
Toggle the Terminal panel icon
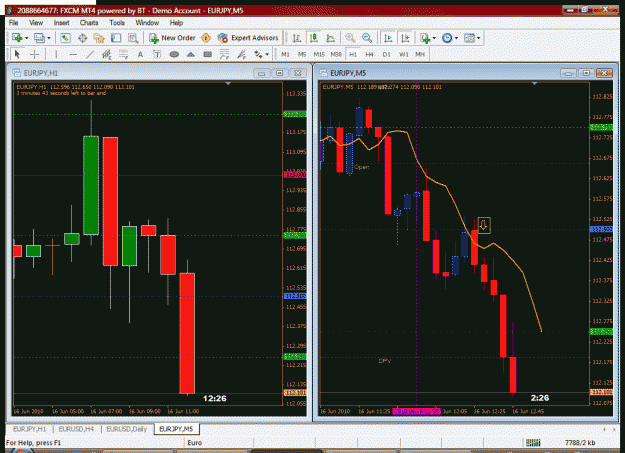pos(116,38)
